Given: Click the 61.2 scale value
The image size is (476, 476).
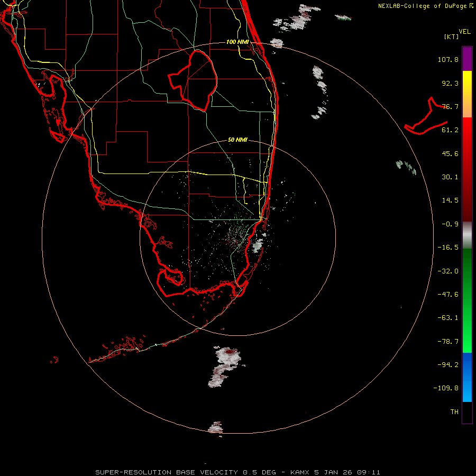Looking at the screenshot, I should [450, 130].
